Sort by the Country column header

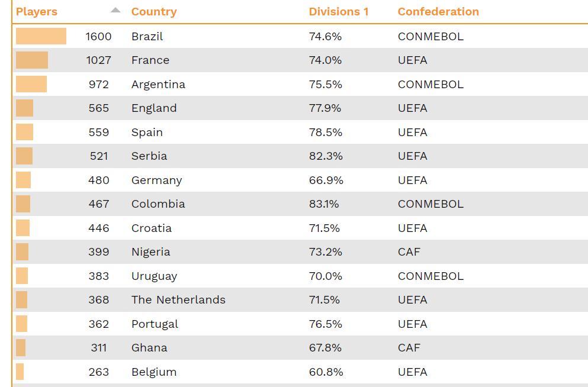pyautogui.click(x=154, y=12)
